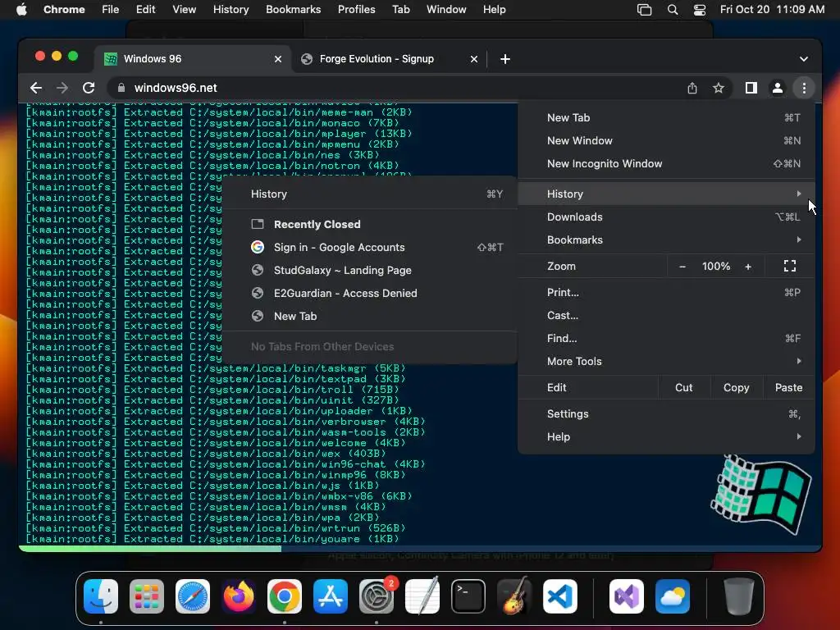Expand the Bookmarks submenu

coord(666,240)
